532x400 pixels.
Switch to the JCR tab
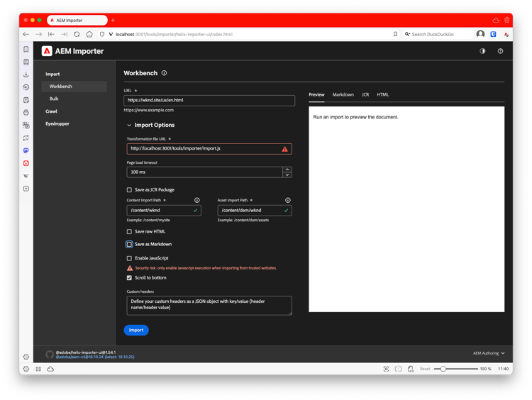[365, 94]
